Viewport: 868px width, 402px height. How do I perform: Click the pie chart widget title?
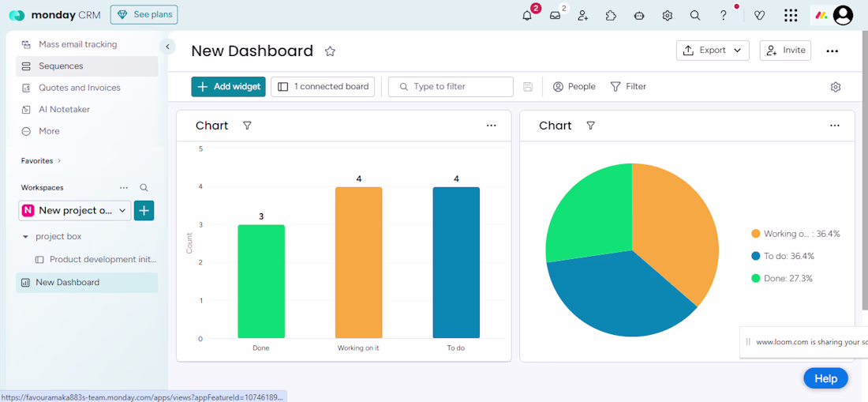point(556,126)
